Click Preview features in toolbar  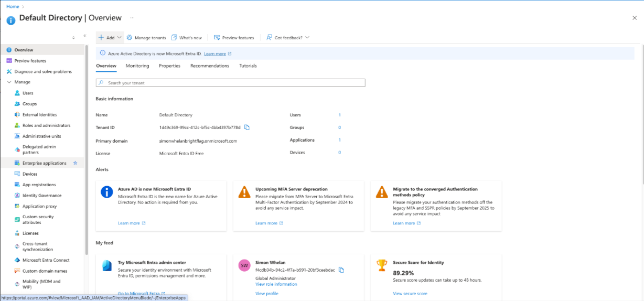(x=234, y=38)
